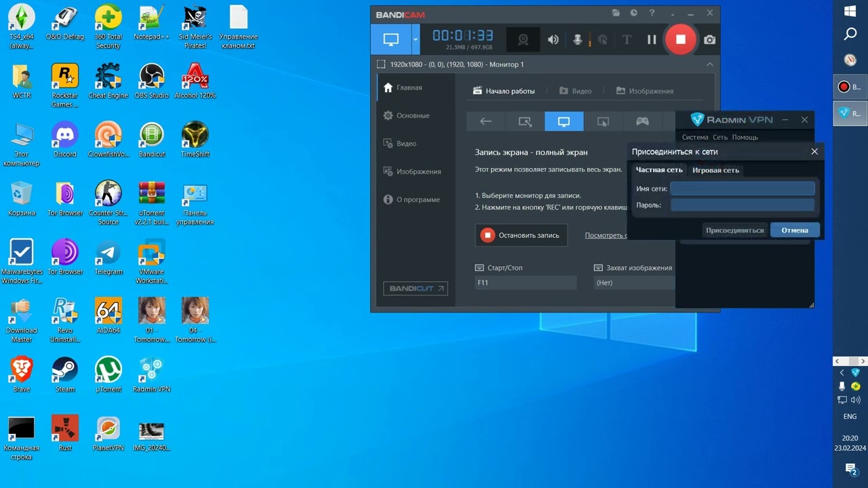The height and width of the screenshot is (488, 868).
Task: Open Bandicam help question mark icon
Action: click(652, 13)
